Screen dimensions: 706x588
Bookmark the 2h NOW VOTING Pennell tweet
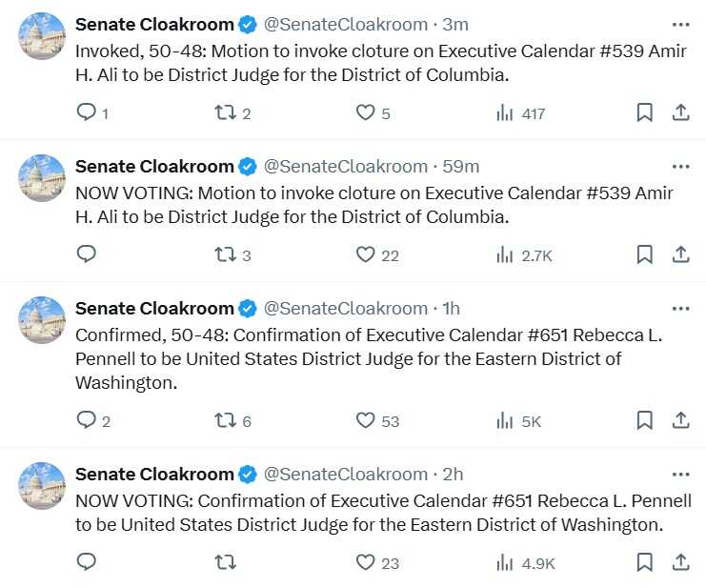645,562
